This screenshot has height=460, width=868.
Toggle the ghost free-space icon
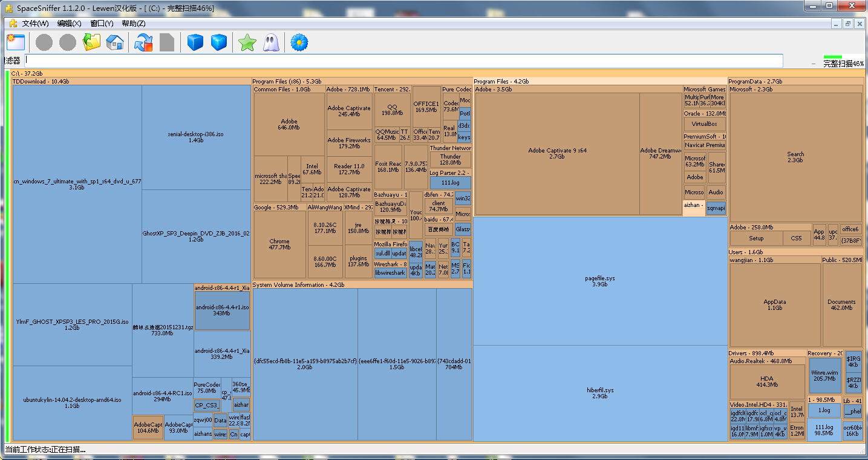click(x=270, y=42)
